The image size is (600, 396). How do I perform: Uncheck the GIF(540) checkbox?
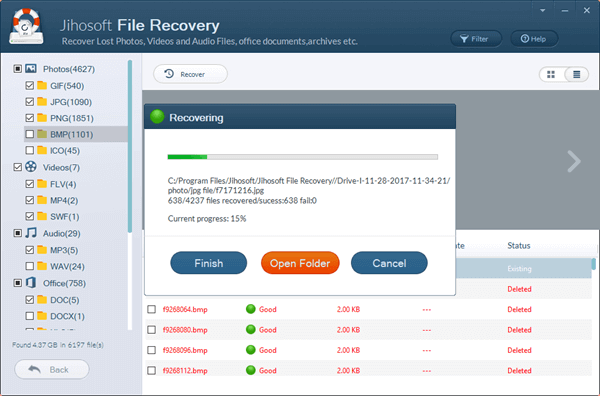(x=29, y=85)
